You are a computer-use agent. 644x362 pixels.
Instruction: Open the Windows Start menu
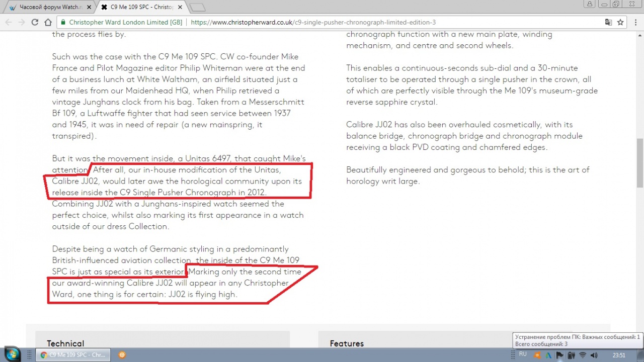point(12,354)
